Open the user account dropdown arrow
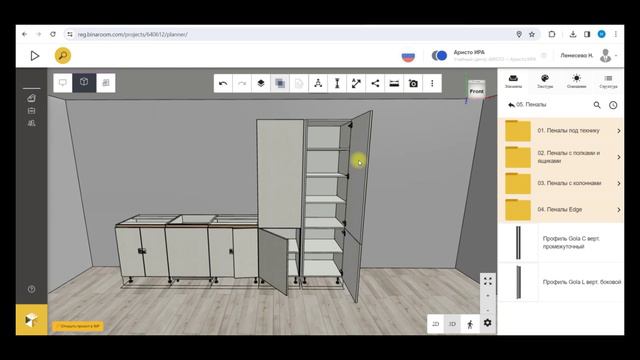Image resolution: width=640 pixels, height=360 pixels. (616, 56)
